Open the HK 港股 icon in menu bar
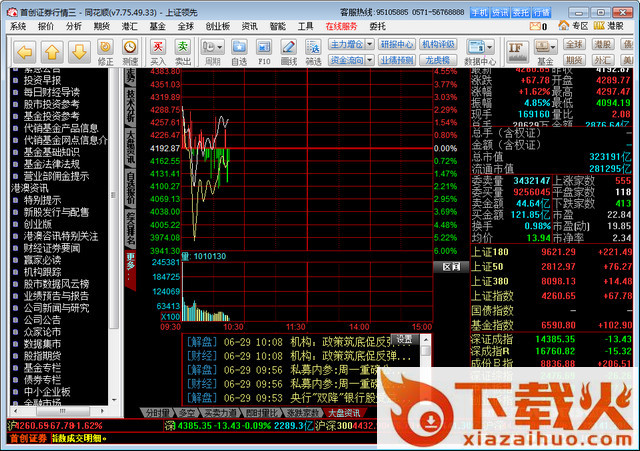640x451 pixels. coord(599,26)
